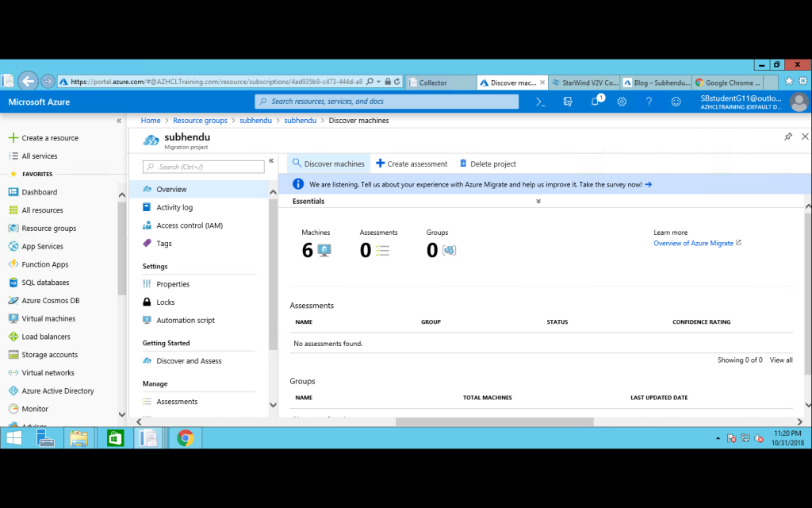Image resolution: width=812 pixels, height=508 pixels.
Task: Select Access control (IAM) menu item
Action: tap(190, 225)
